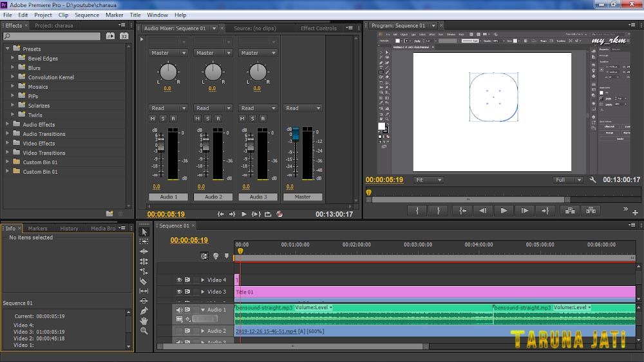644x362 pixels.
Task: Select the Pen tool in tools panel
Action: click(144, 311)
